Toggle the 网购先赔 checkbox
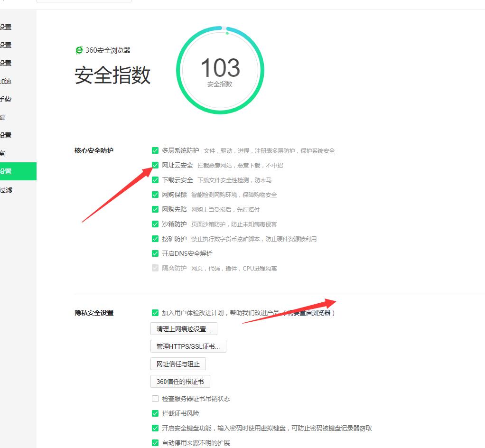Image resolution: width=485 pixels, height=448 pixels. [x=155, y=209]
